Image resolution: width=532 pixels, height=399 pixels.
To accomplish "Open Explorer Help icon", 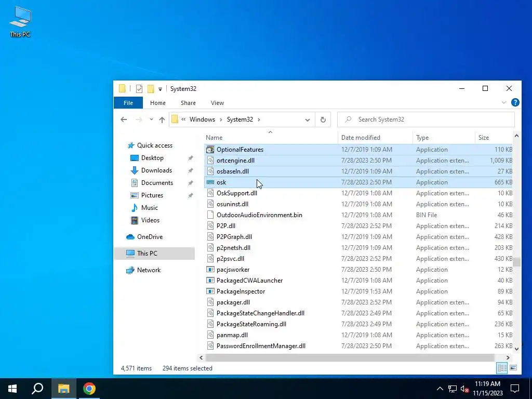I will pos(515,102).
